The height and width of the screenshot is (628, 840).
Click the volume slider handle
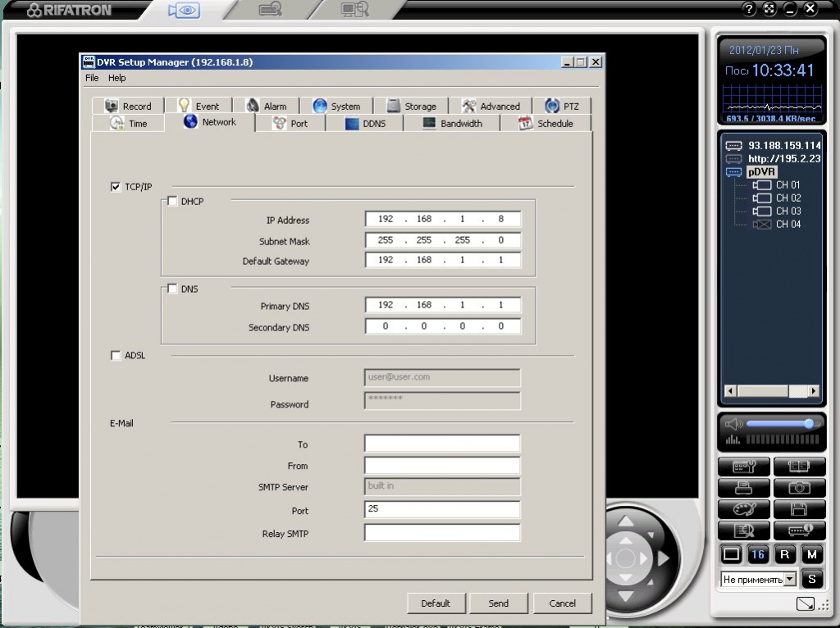tap(809, 424)
